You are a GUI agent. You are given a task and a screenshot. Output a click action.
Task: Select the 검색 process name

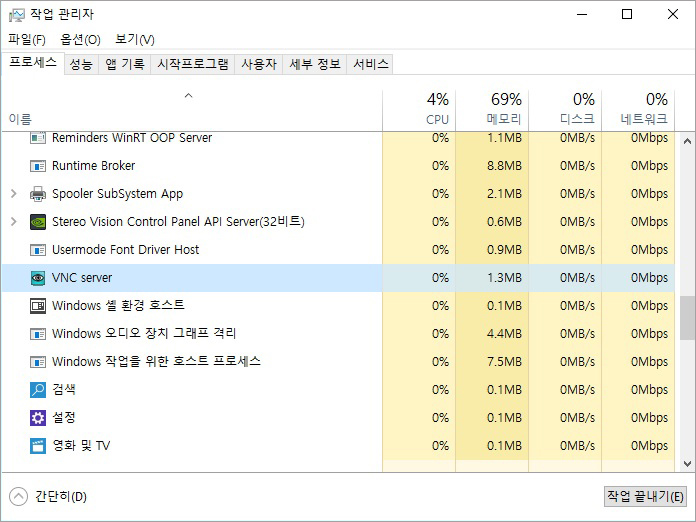(x=64, y=389)
